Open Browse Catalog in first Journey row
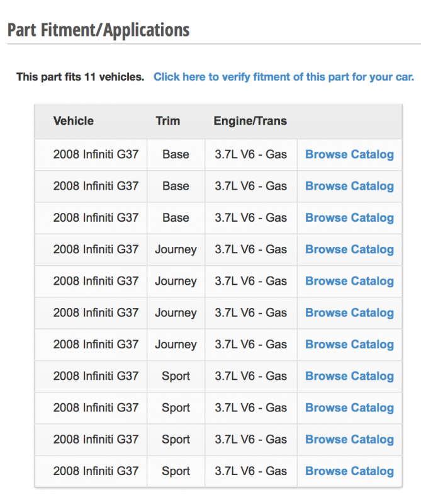 point(349,249)
